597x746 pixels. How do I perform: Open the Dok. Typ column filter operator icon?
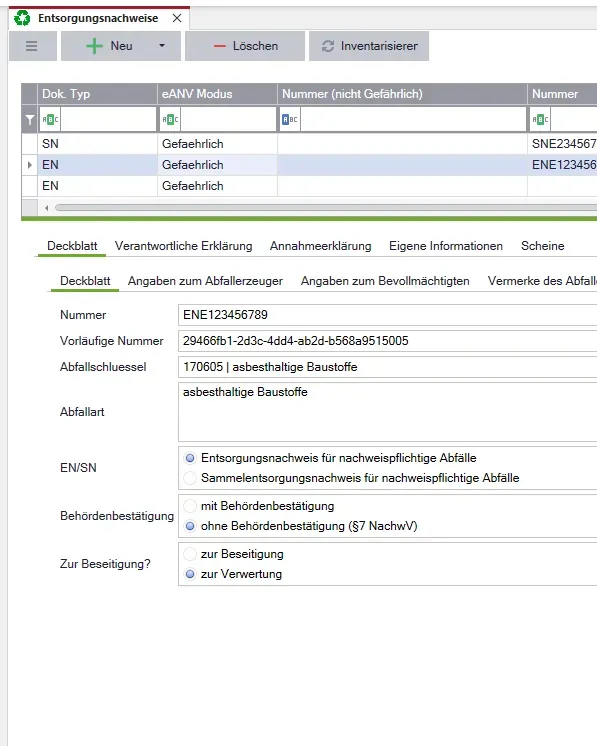50,120
